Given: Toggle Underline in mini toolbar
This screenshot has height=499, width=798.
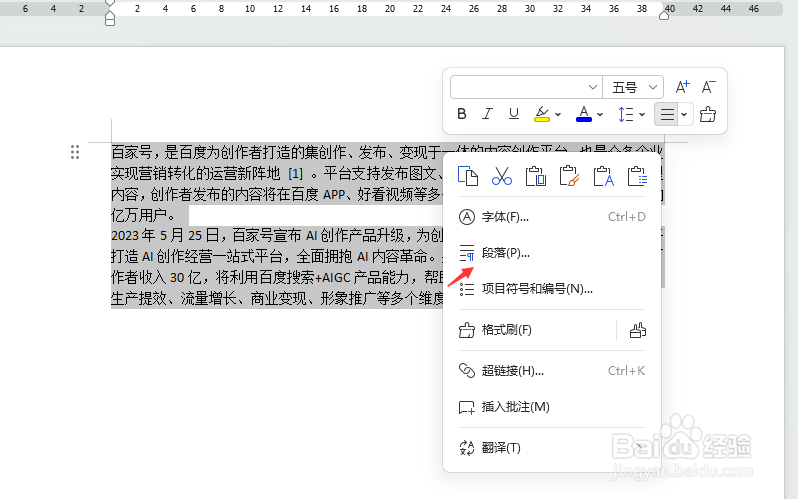Looking at the screenshot, I should [514, 114].
